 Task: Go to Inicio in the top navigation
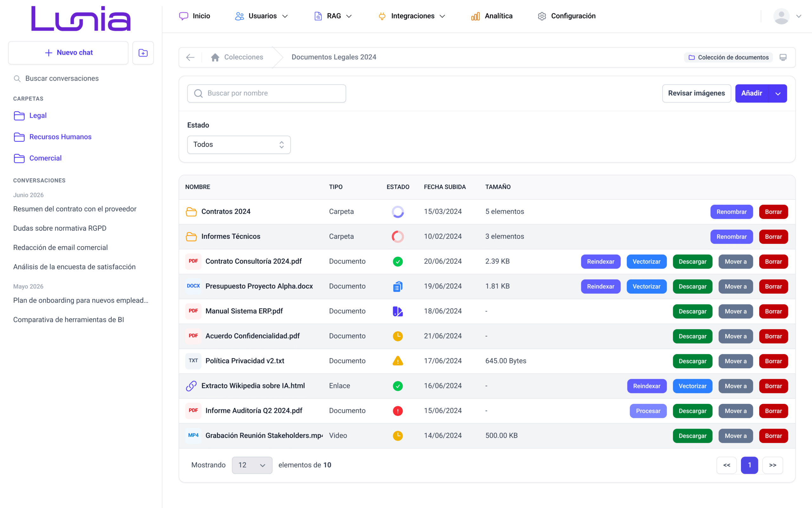195,16
